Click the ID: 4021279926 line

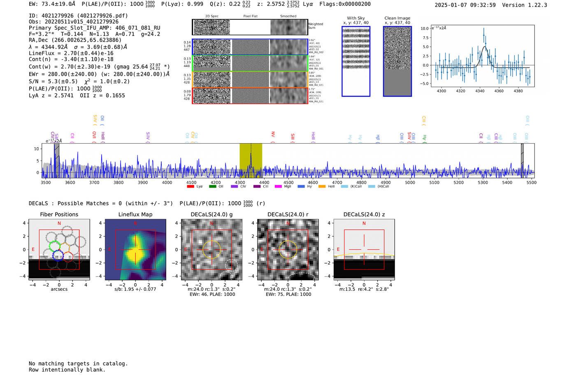78,16
